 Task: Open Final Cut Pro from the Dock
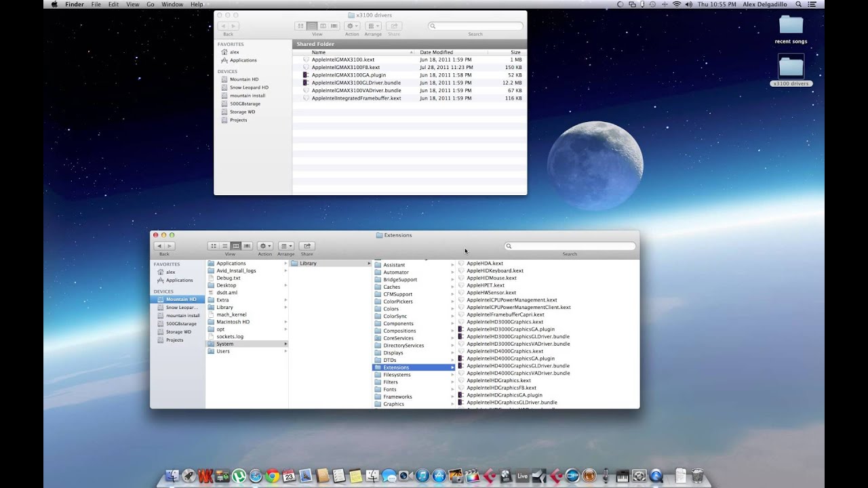tap(472, 476)
